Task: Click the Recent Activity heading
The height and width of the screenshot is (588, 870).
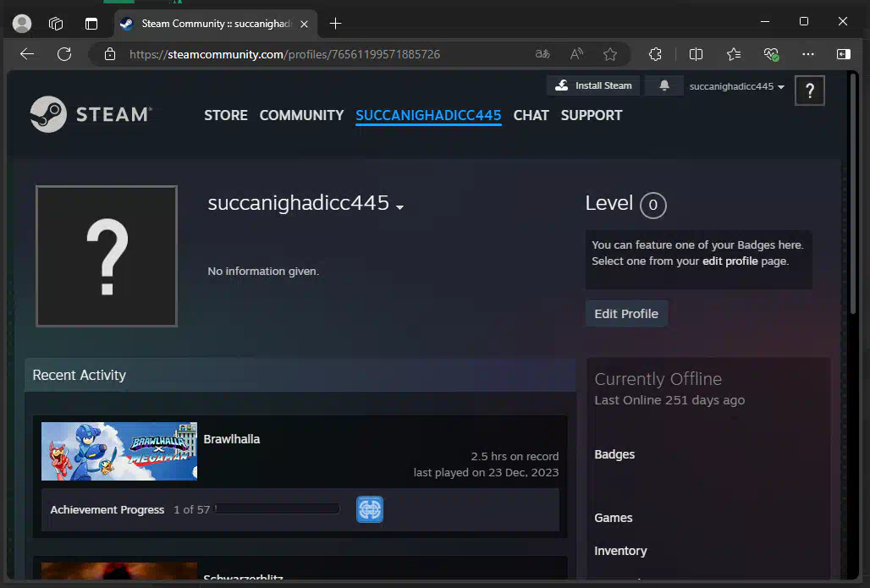Action: pyautogui.click(x=80, y=375)
